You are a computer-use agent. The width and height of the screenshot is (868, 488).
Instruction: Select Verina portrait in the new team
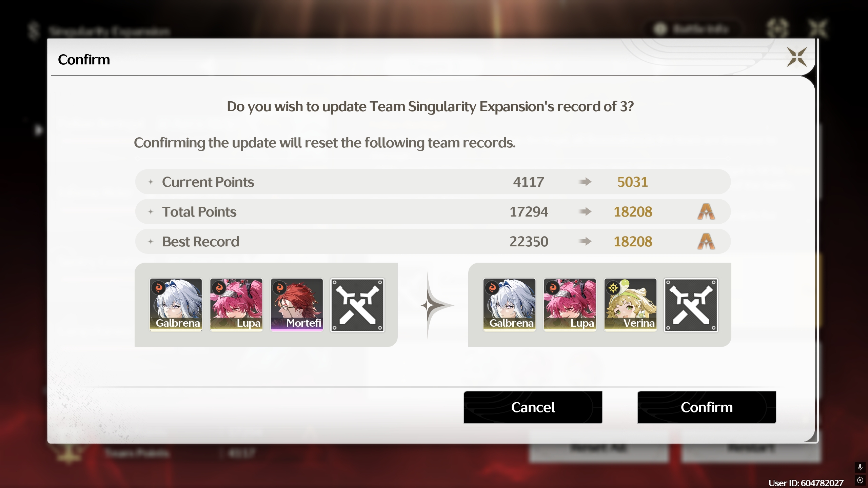[630, 305]
